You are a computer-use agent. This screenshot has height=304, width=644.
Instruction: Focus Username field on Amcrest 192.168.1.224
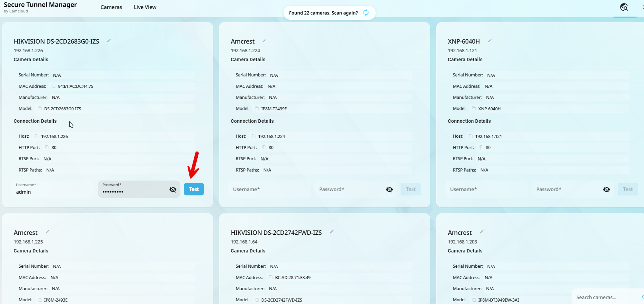269,189
